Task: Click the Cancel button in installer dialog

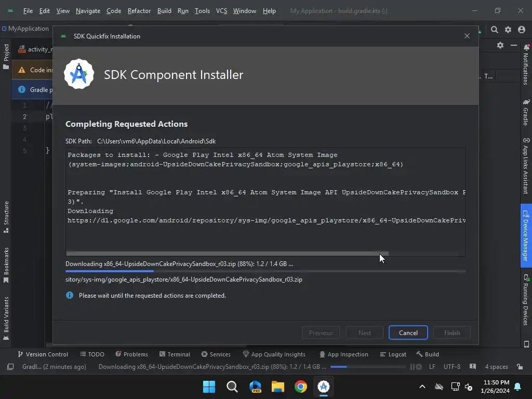Action: coord(408,333)
